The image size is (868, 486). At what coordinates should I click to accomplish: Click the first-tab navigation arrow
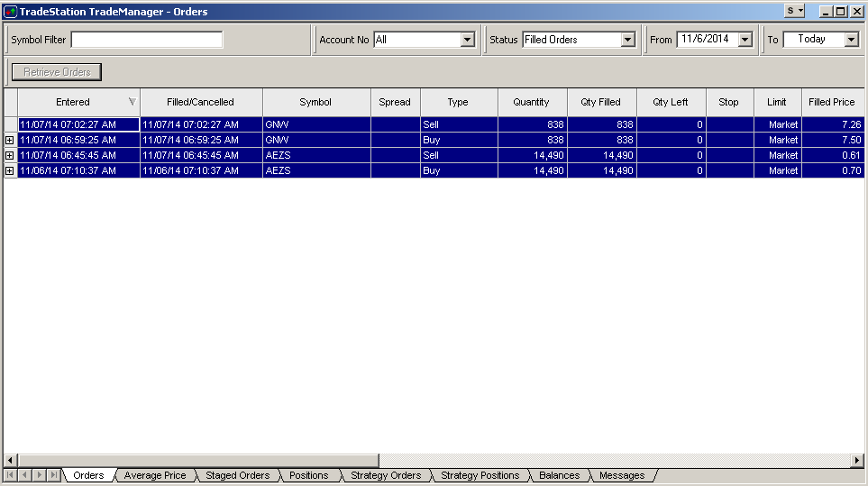[x=12, y=475]
